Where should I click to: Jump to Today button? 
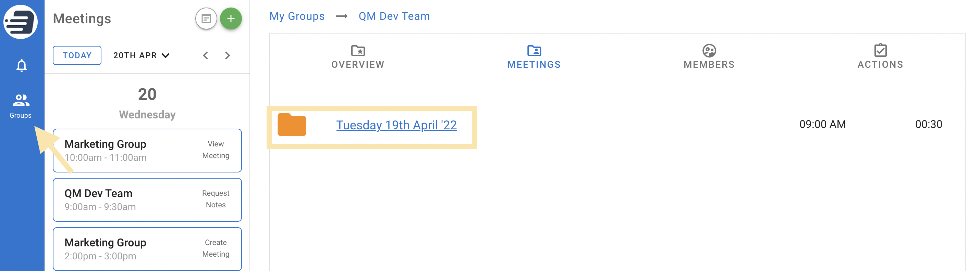point(77,55)
